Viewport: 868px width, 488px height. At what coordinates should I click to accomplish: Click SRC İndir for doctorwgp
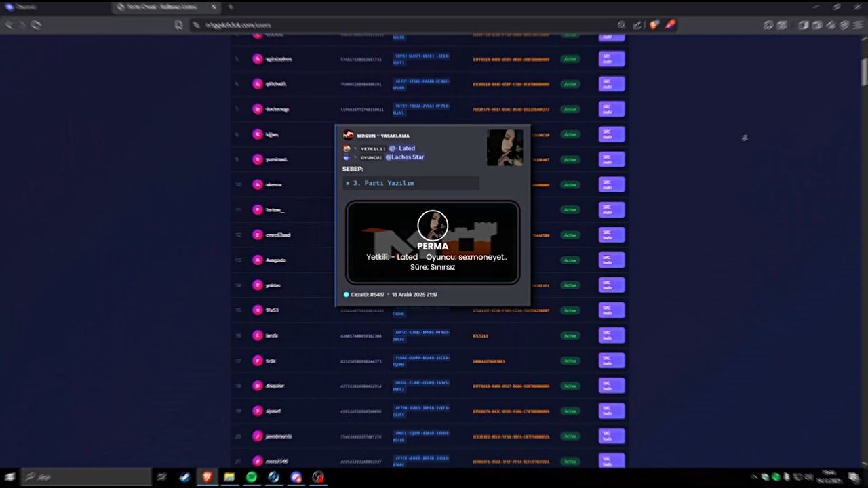611,109
